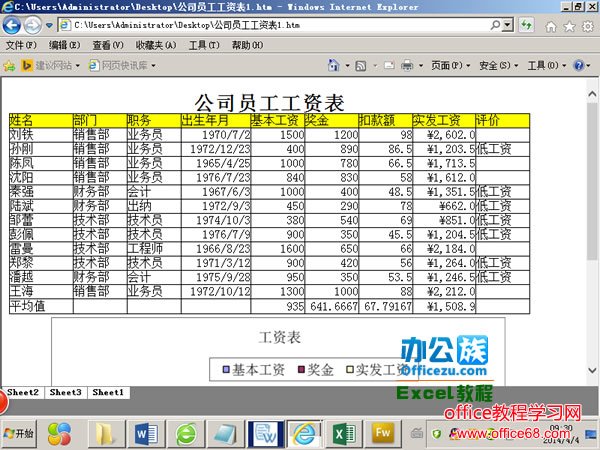Go to the Home page icon
This screenshot has height=450, width=600.
(551, 26)
